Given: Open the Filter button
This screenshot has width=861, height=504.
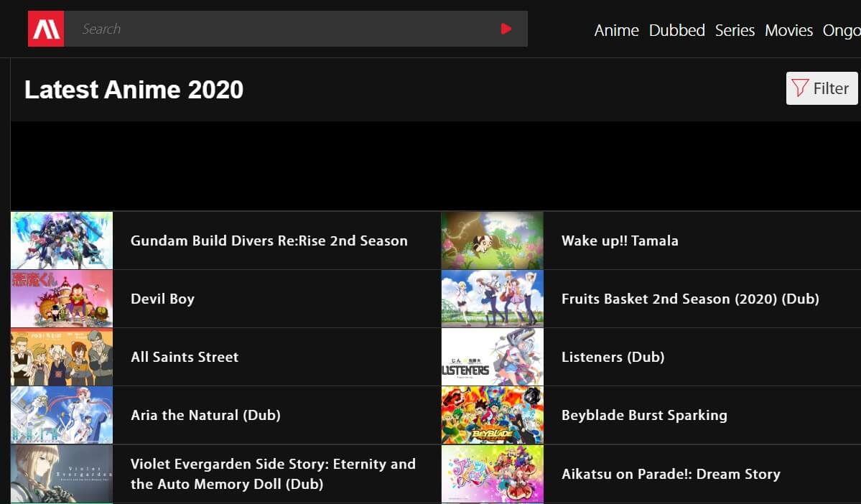Looking at the screenshot, I should tap(822, 88).
